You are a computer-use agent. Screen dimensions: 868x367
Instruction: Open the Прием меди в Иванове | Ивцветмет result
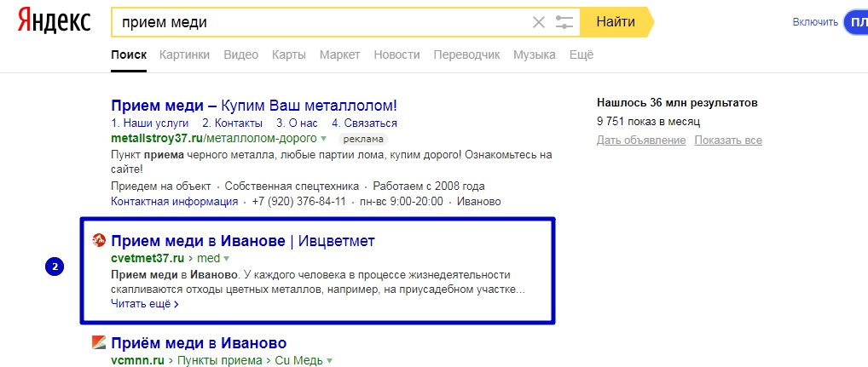(x=243, y=241)
